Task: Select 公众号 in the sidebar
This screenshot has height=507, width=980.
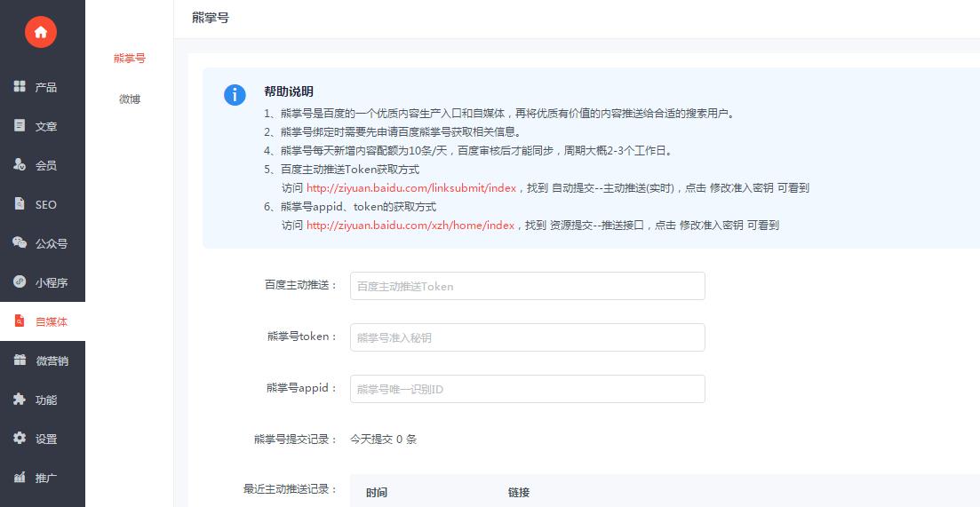Action: (x=52, y=243)
